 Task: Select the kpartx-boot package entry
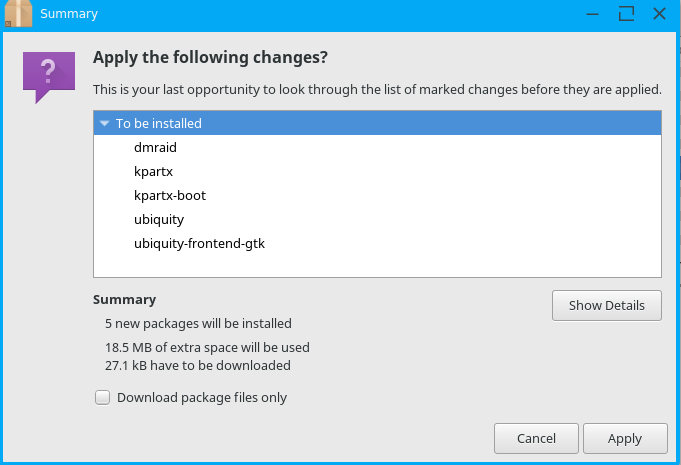tap(170, 195)
